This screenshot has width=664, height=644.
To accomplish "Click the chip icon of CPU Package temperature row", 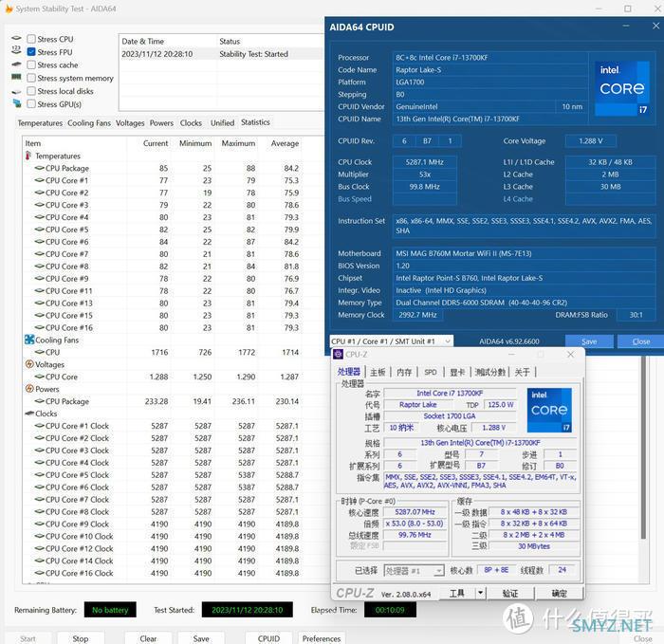I will click(x=40, y=168).
